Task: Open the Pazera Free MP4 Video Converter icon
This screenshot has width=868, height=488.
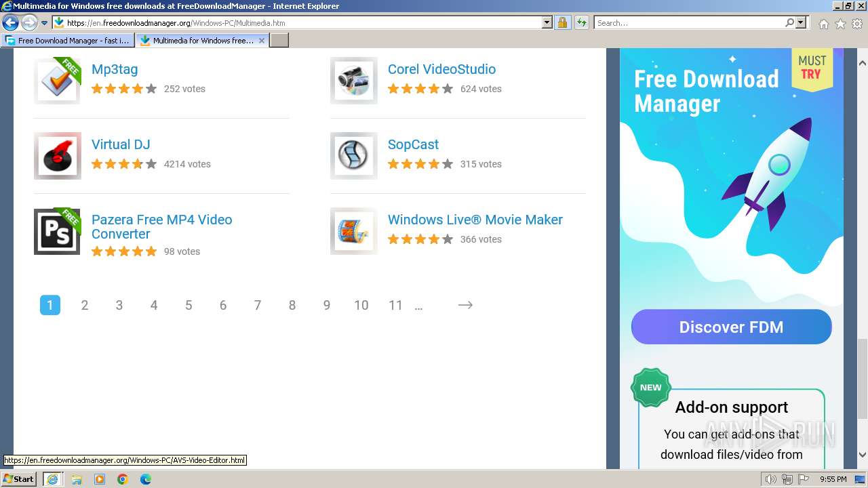Action: 57,231
